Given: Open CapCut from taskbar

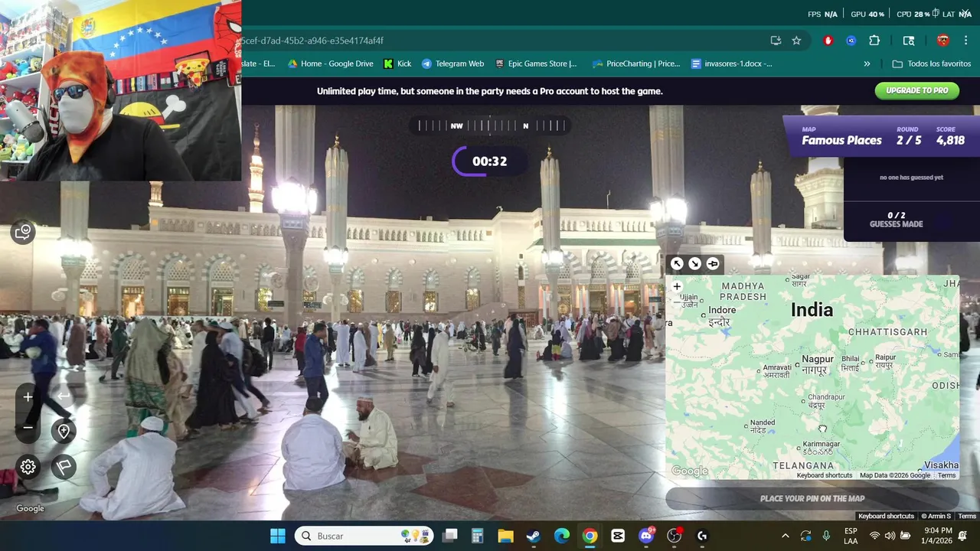Looking at the screenshot, I should pyautogui.click(x=618, y=536).
